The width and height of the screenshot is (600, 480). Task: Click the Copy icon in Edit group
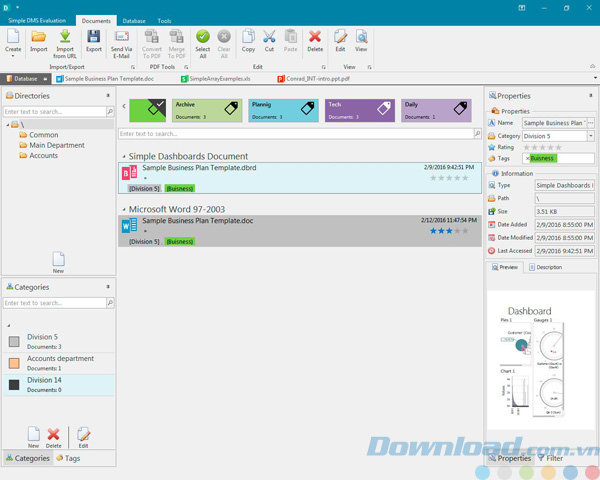pos(248,36)
